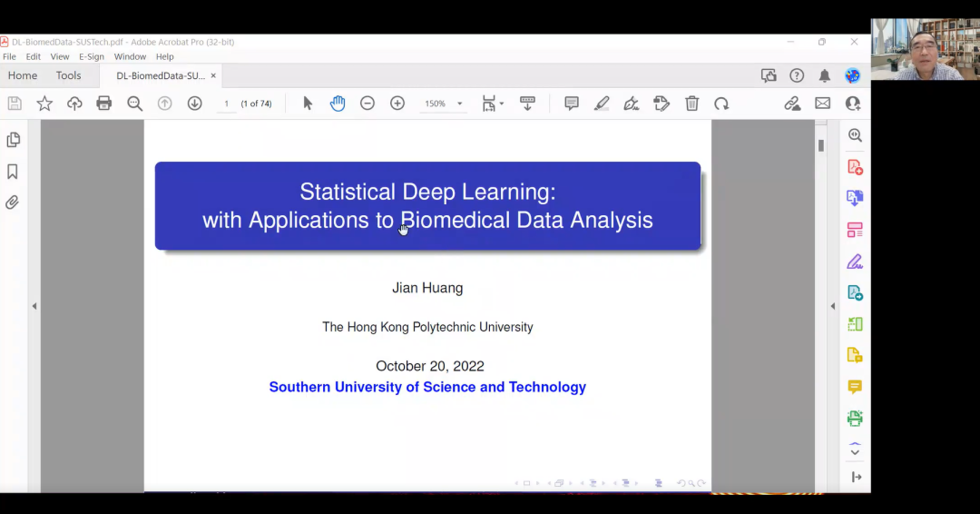This screenshot has width=980, height=514.
Task: Zoom out with minus icon
Action: 367,104
